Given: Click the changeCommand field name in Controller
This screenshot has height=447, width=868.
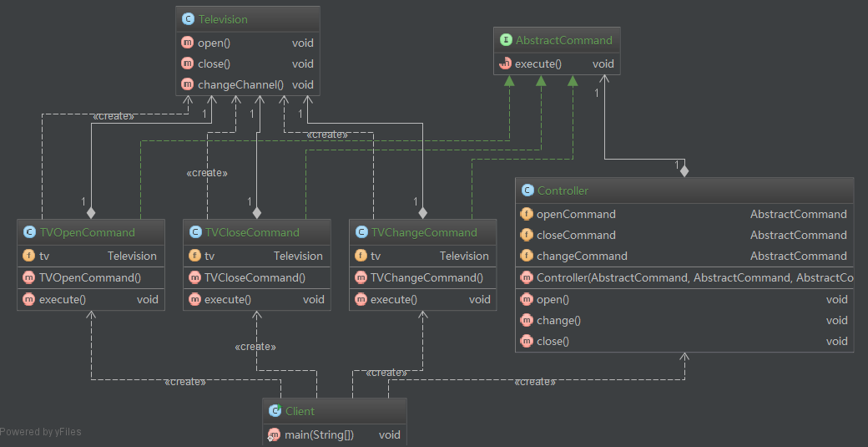Looking at the screenshot, I should (x=582, y=256).
